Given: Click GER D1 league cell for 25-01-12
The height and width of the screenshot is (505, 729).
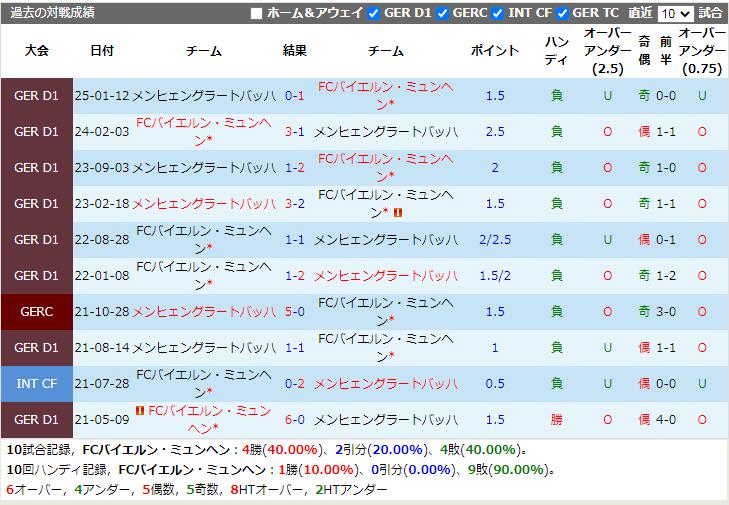Looking at the screenshot, I should (x=37, y=96).
